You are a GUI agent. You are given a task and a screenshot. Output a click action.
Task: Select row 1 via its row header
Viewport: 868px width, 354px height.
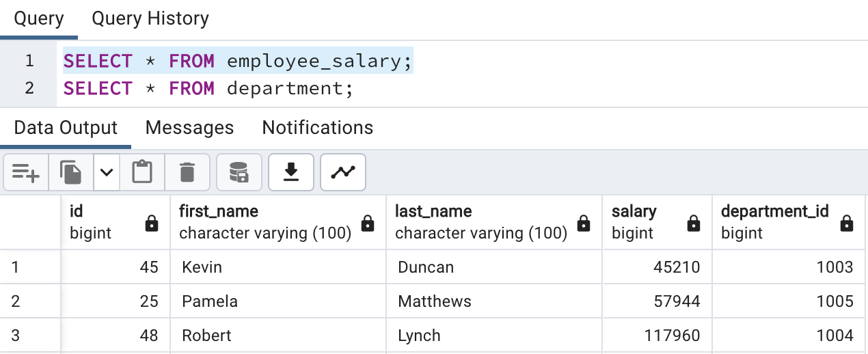point(30,267)
